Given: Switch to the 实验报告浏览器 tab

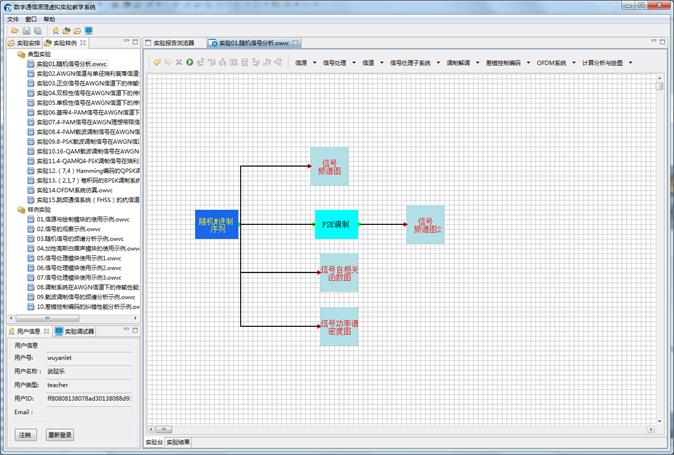Looking at the screenshot, I should [x=175, y=44].
